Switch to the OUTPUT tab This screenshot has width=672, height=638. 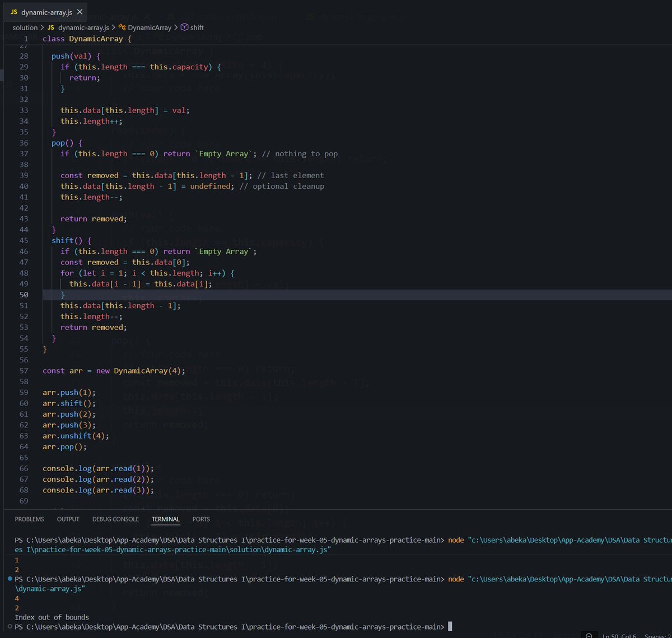tap(68, 519)
